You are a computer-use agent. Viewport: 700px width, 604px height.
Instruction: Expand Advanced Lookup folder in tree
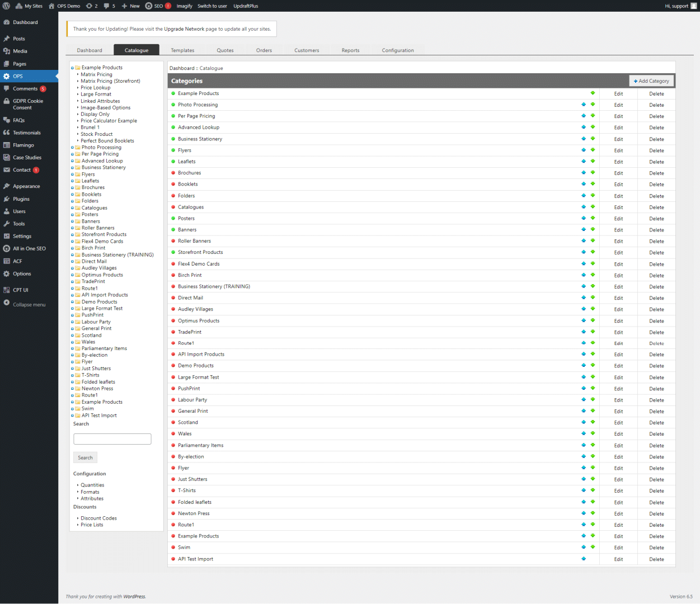tap(73, 161)
